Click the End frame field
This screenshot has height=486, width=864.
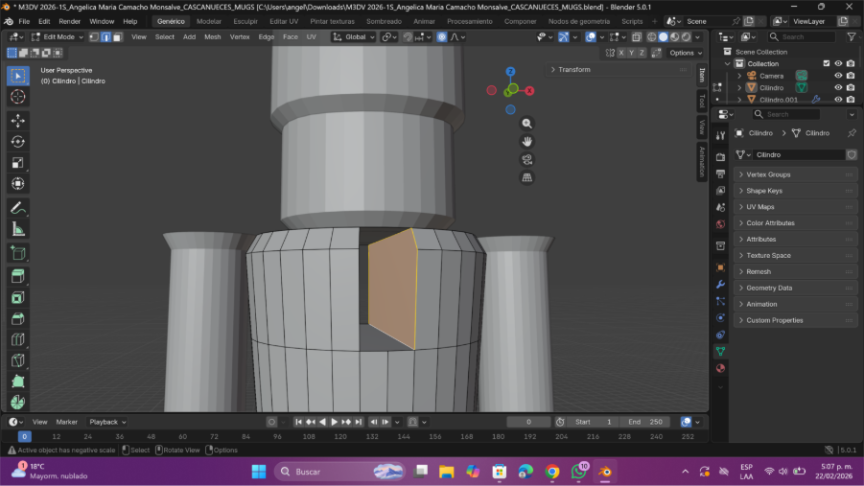tap(644, 422)
